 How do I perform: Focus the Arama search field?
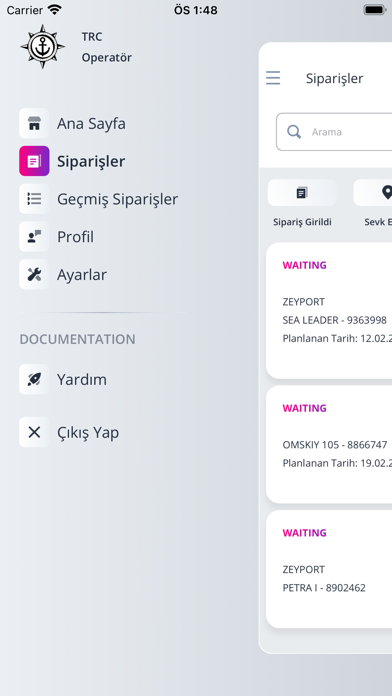(334, 132)
